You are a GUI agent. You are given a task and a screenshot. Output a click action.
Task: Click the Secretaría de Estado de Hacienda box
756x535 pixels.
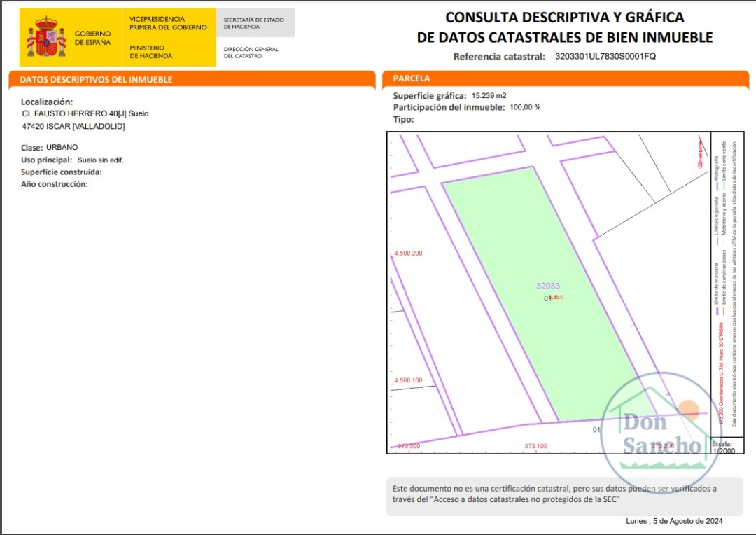(x=255, y=23)
